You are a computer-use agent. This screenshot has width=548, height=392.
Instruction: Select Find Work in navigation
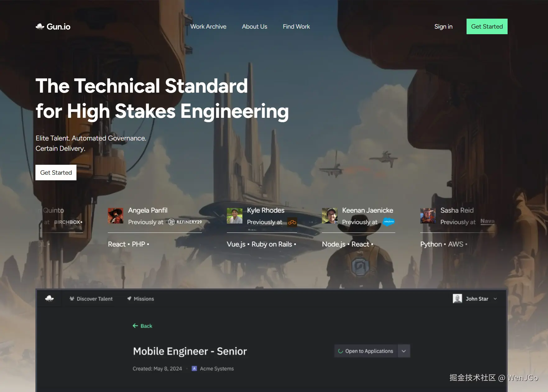coord(296,27)
